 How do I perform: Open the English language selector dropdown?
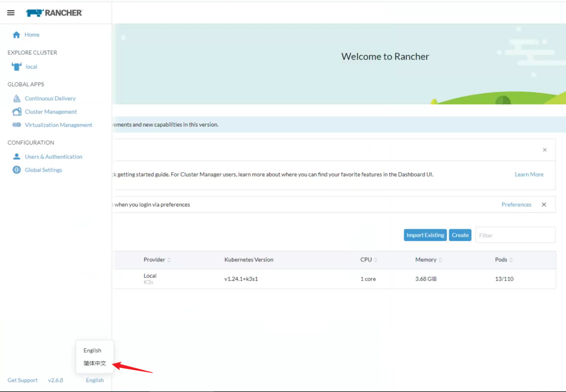95,380
